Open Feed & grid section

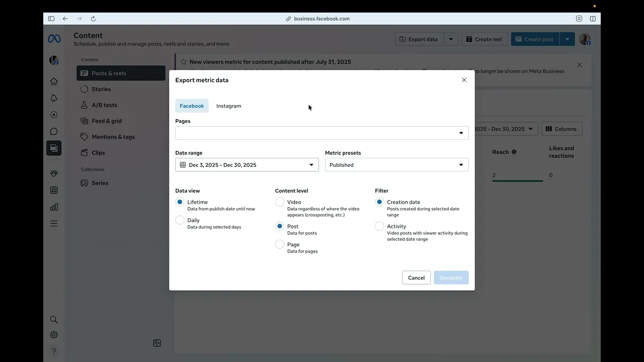[x=121, y=121]
